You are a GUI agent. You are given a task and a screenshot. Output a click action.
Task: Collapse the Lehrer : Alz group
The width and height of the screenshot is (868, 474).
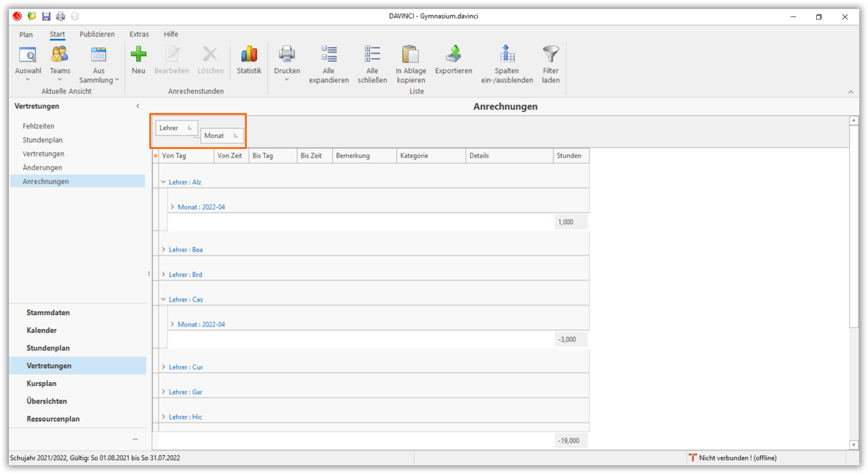(x=163, y=182)
